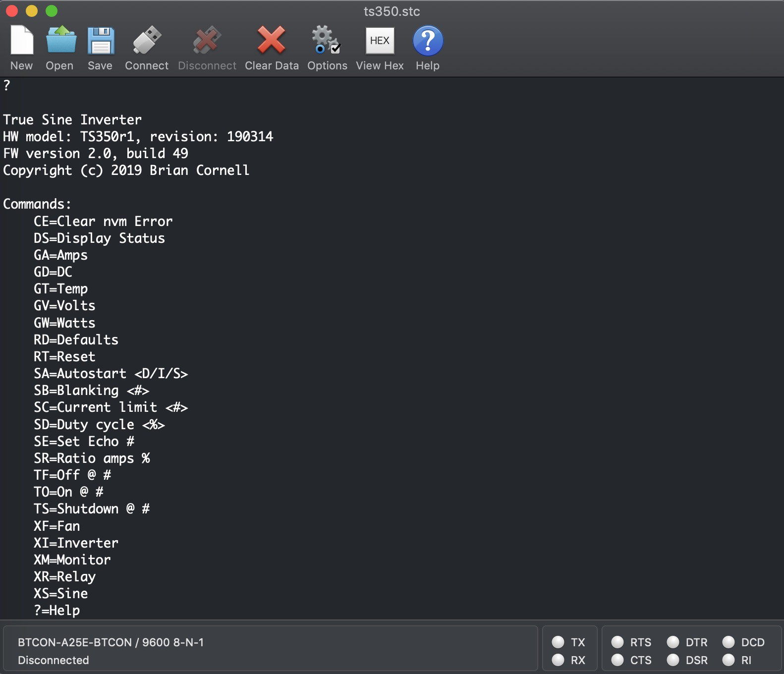This screenshot has width=784, height=674.
Task: Click the BTCON-A25E-BTCON / 9600 8-N-1 status text
Action: (x=111, y=642)
